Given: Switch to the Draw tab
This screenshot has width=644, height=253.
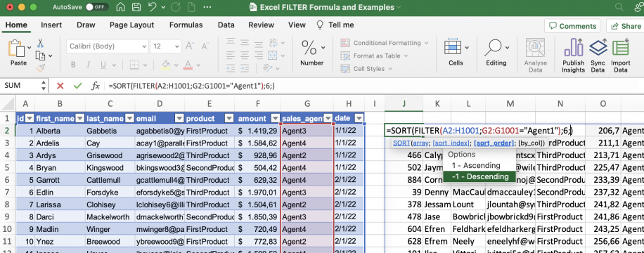Looking at the screenshot, I should click(86, 25).
